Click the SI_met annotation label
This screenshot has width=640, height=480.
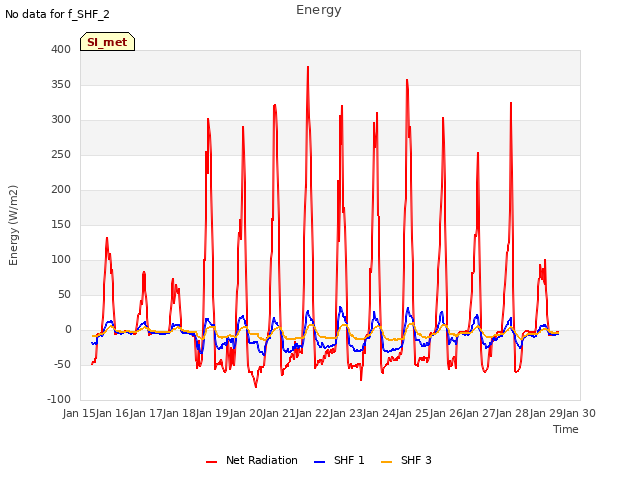[107, 42]
